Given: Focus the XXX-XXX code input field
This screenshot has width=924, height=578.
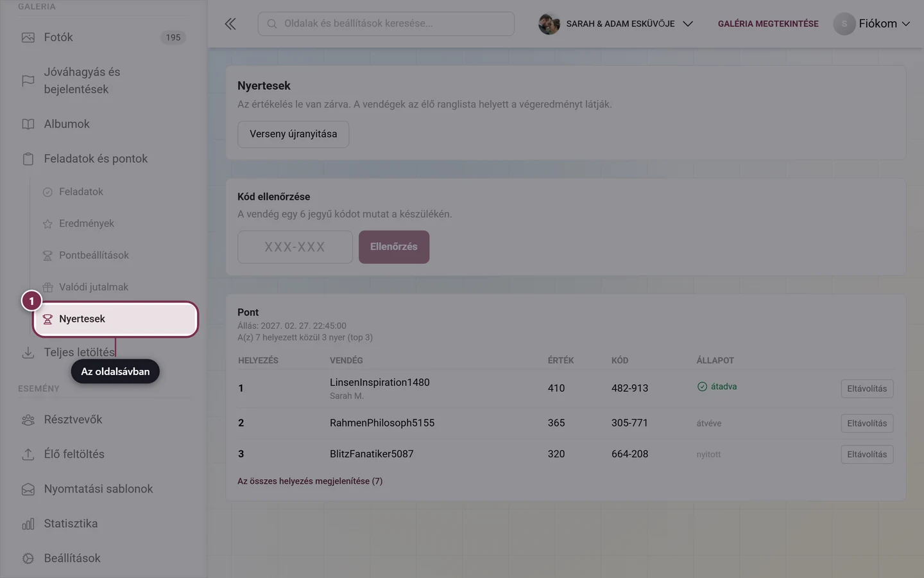Looking at the screenshot, I should pos(295,247).
